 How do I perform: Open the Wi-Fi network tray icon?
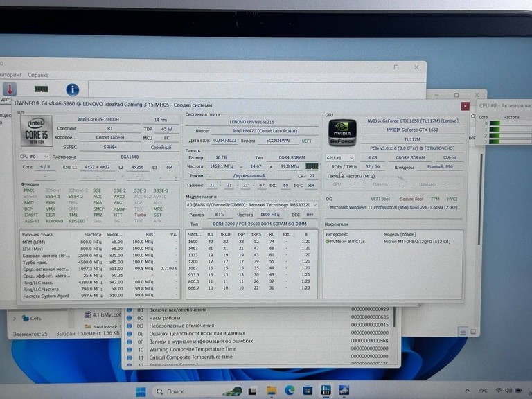click(x=499, y=391)
